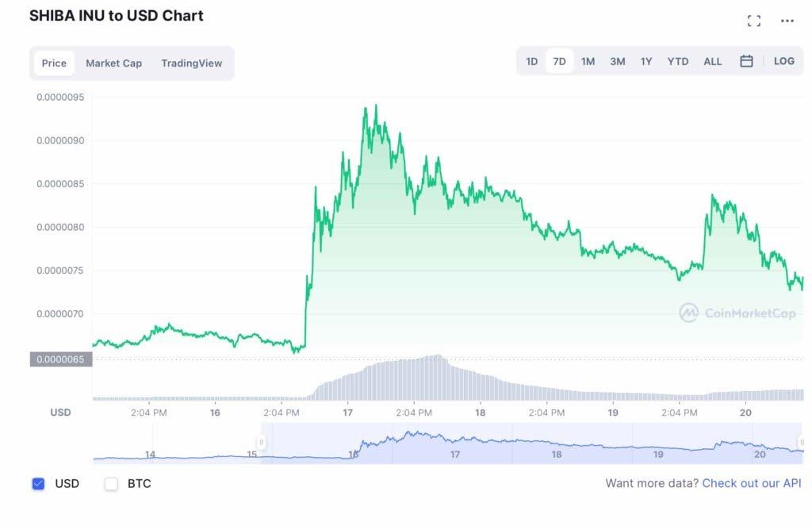The height and width of the screenshot is (526, 812).
Task: Select the 1Y time range
Action: [x=646, y=61]
